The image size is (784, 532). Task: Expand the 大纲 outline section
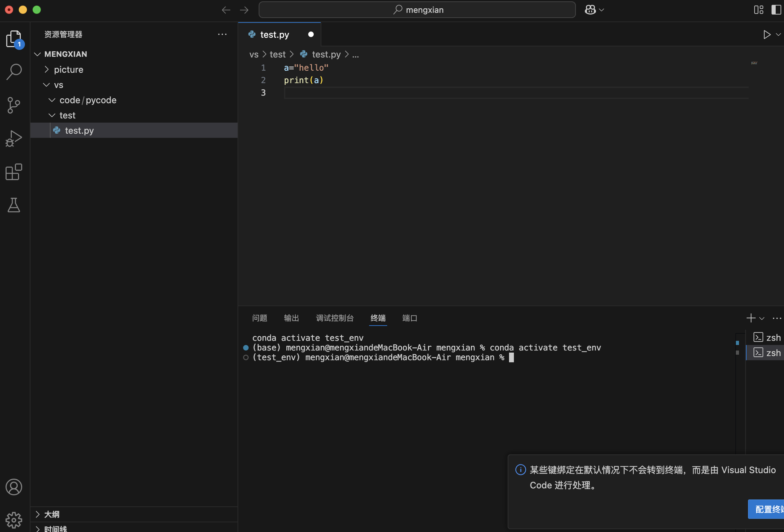52,514
